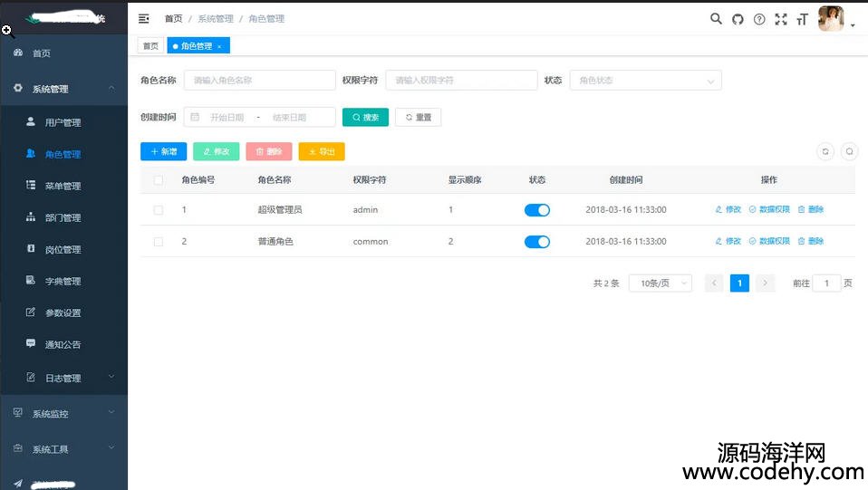Check the checkbox for 超级管理员 row
The width and height of the screenshot is (868, 490).
[x=159, y=210]
